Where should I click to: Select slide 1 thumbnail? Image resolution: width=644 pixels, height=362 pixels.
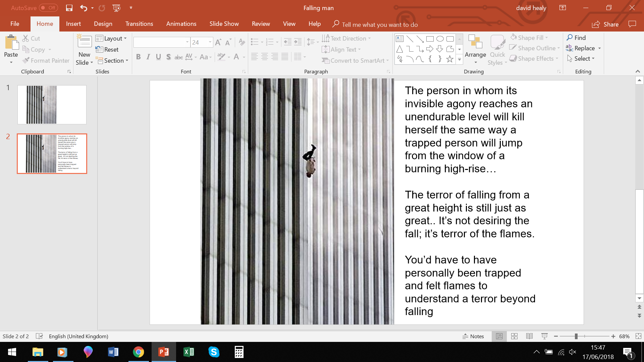click(x=52, y=105)
